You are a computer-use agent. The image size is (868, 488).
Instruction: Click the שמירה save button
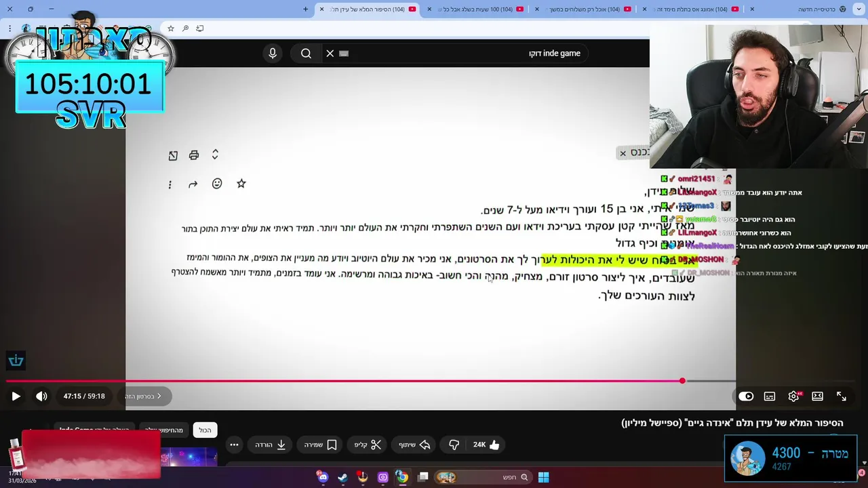(320, 445)
